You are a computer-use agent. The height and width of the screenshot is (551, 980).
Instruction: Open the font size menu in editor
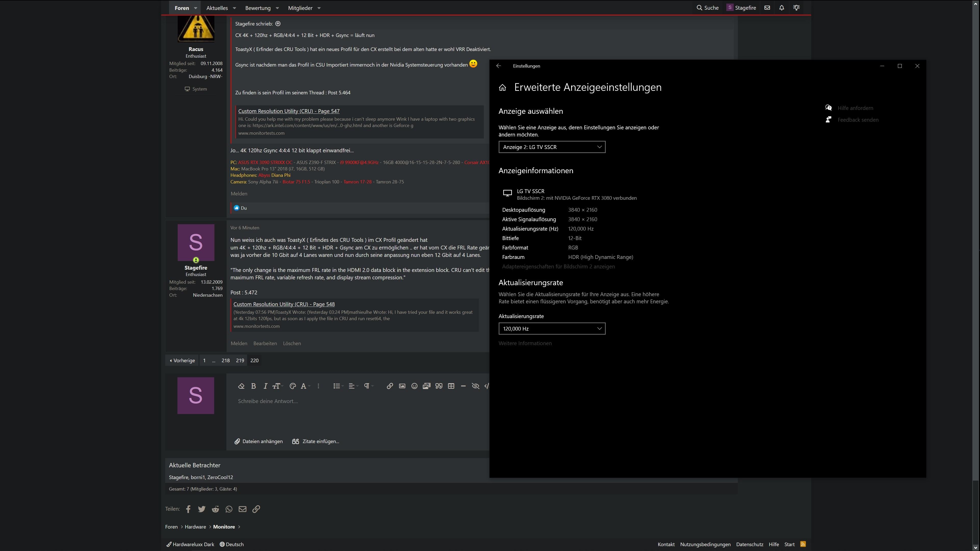point(278,386)
